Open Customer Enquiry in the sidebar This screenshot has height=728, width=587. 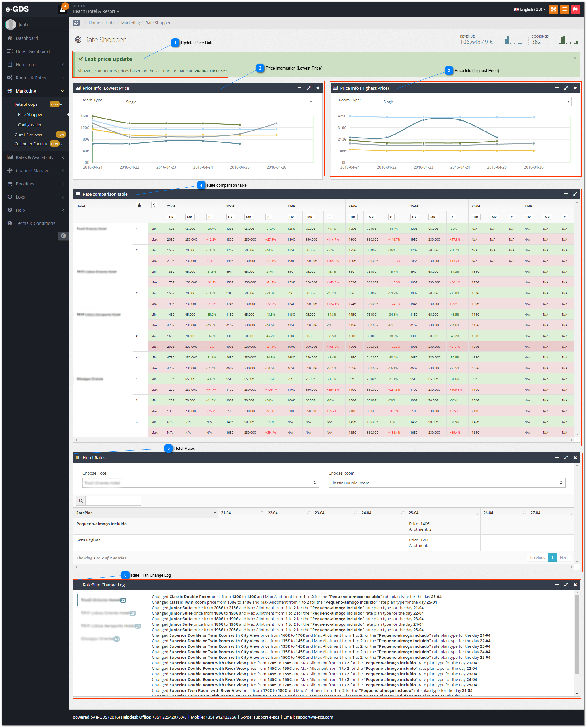[31, 144]
